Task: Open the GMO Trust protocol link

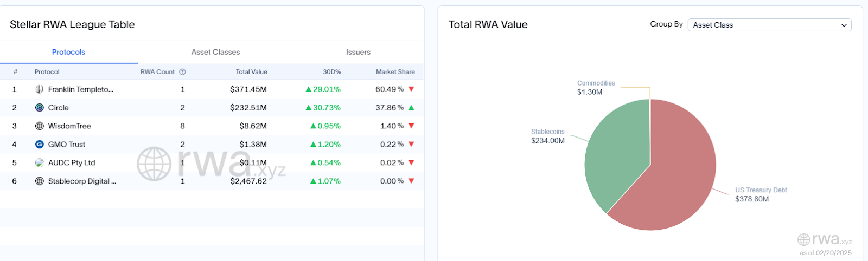Action: pyautogui.click(x=67, y=145)
